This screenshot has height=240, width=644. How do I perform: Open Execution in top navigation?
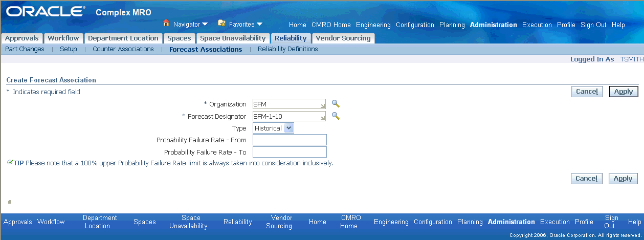[537, 25]
